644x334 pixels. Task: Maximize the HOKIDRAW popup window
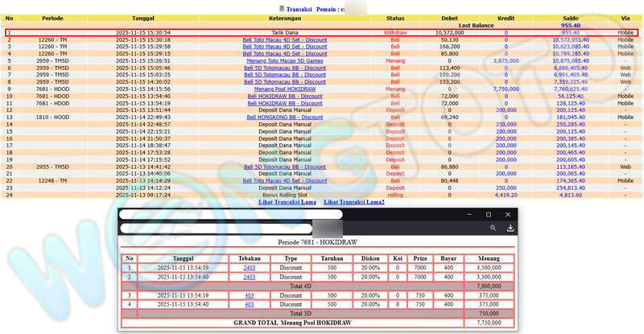click(488, 215)
